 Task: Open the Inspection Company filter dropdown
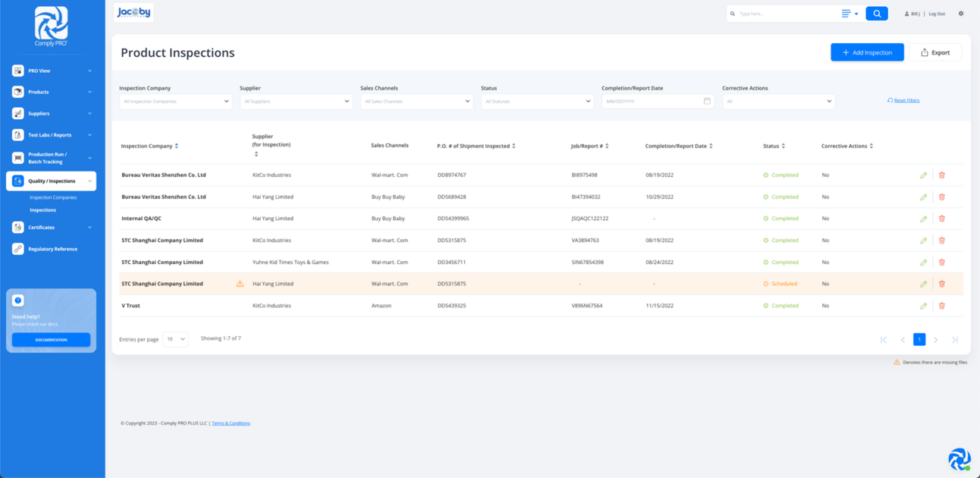point(175,101)
